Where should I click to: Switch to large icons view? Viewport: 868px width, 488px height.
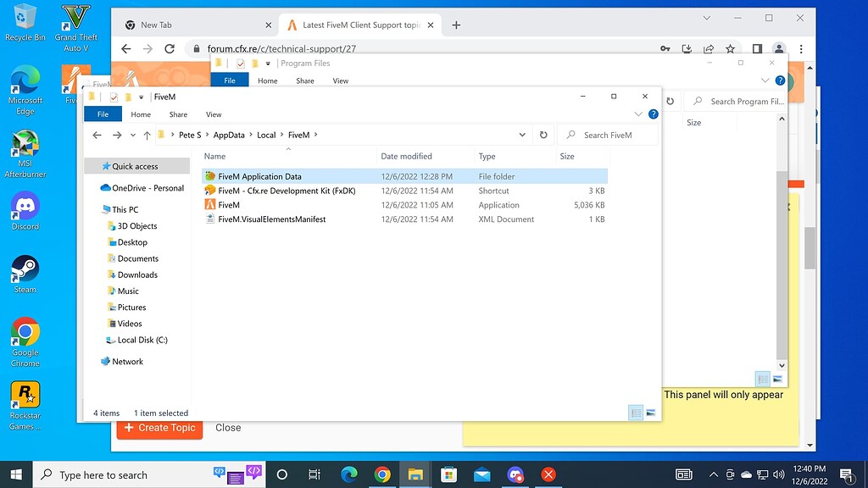651,413
